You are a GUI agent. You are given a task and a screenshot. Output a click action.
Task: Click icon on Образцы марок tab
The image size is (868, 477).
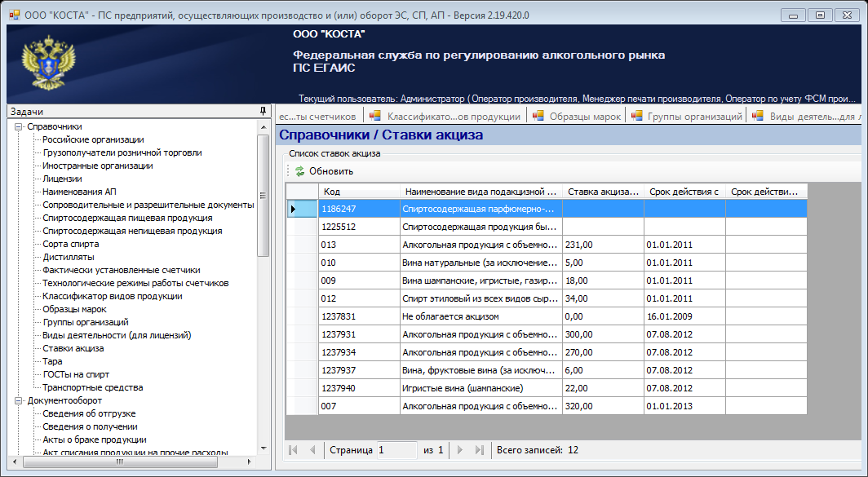(538, 116)
